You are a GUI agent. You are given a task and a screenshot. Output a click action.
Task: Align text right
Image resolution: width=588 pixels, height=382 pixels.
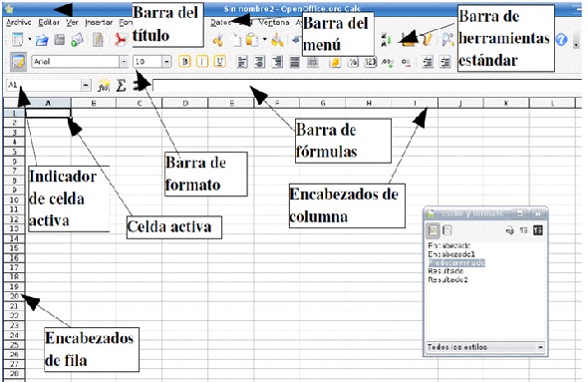coord(277,62)
